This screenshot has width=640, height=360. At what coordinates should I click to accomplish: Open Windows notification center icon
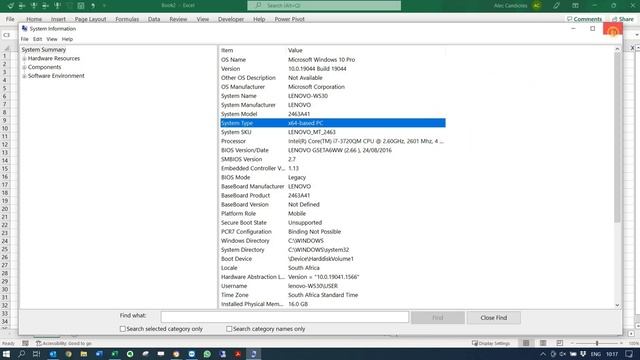tap(629, 354)
